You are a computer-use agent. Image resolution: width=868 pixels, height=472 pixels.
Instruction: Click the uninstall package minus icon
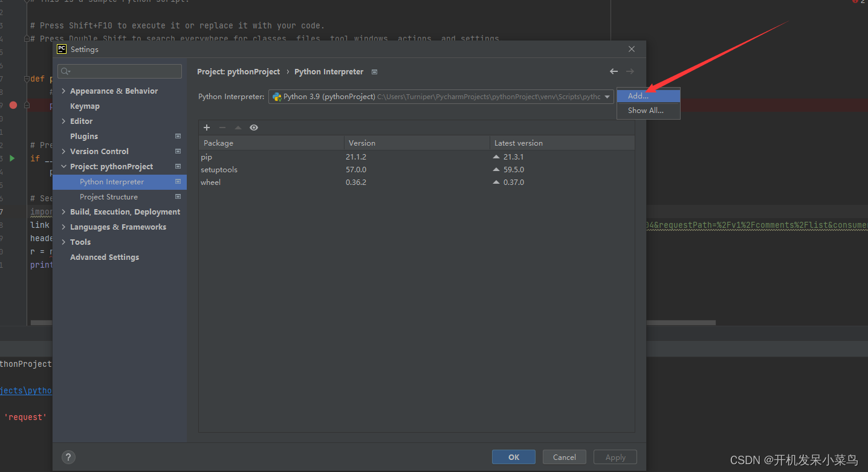click(x=222, y=128)
